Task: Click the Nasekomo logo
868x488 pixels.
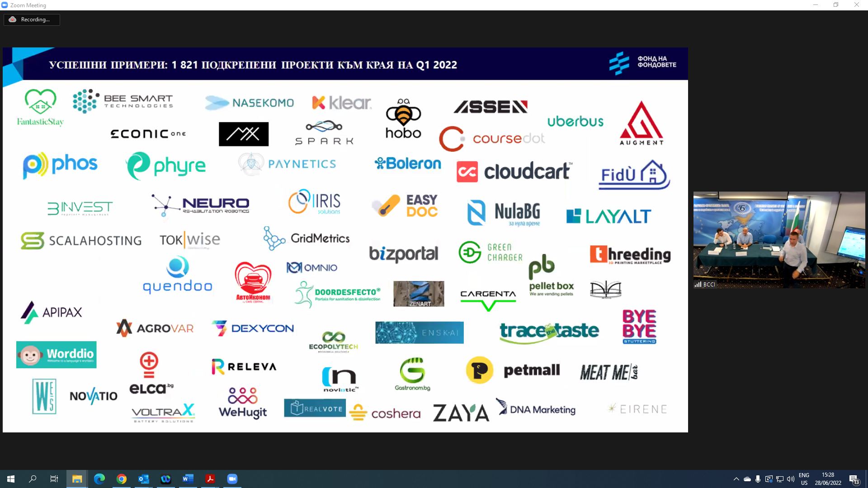Action: click(249, 103)
